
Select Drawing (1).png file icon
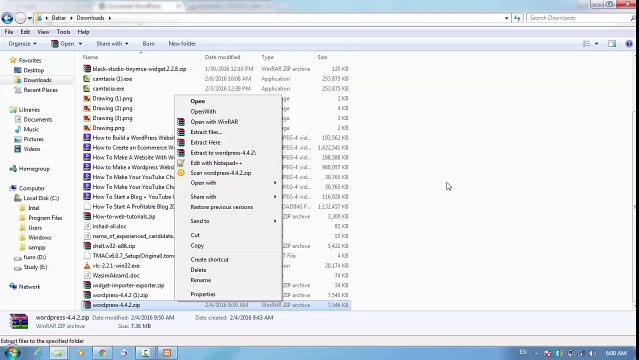(87, 98)
